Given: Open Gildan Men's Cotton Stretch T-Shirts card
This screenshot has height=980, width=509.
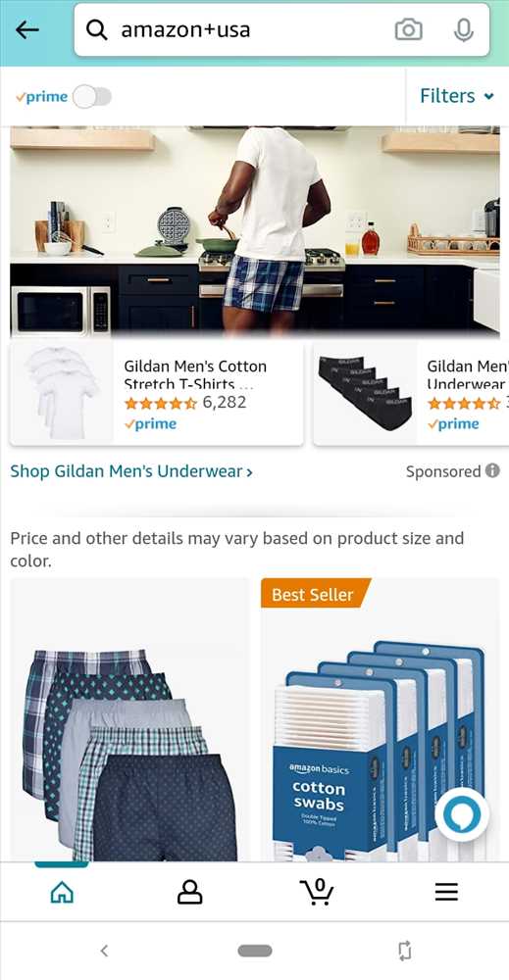Looking at the screenshot, I should (156, 393).
